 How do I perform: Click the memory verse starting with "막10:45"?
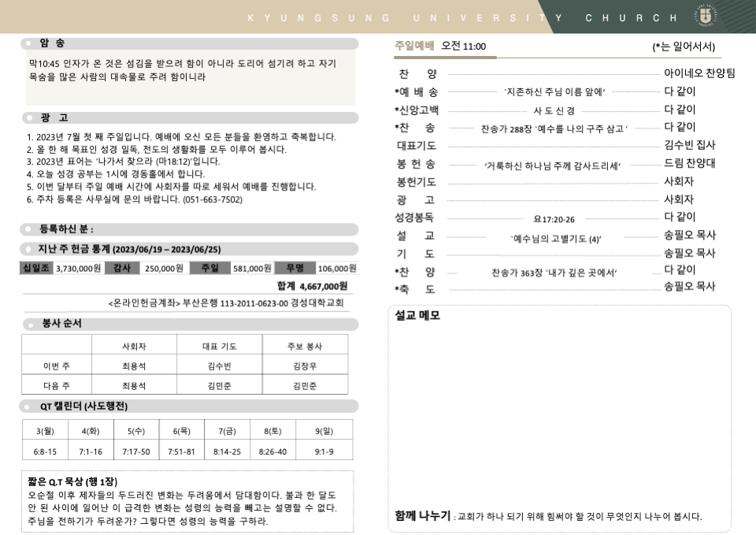coord(182,70)
